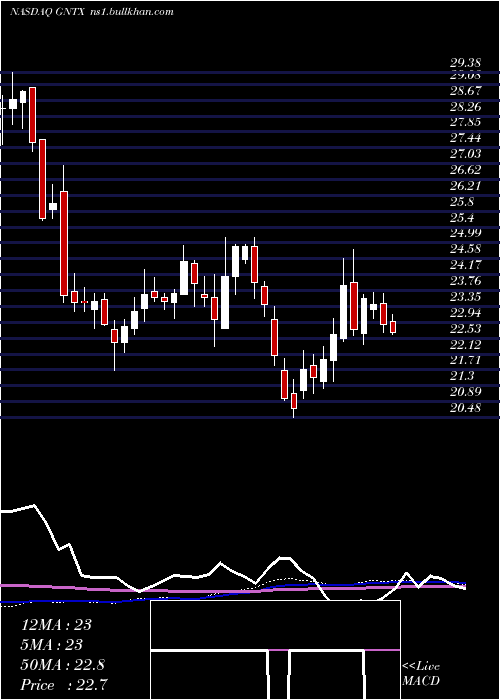Select the 21.3 price axis label
Image resolution: width=500 pixels, height=700 pixels.
click(x=462, y=376)
